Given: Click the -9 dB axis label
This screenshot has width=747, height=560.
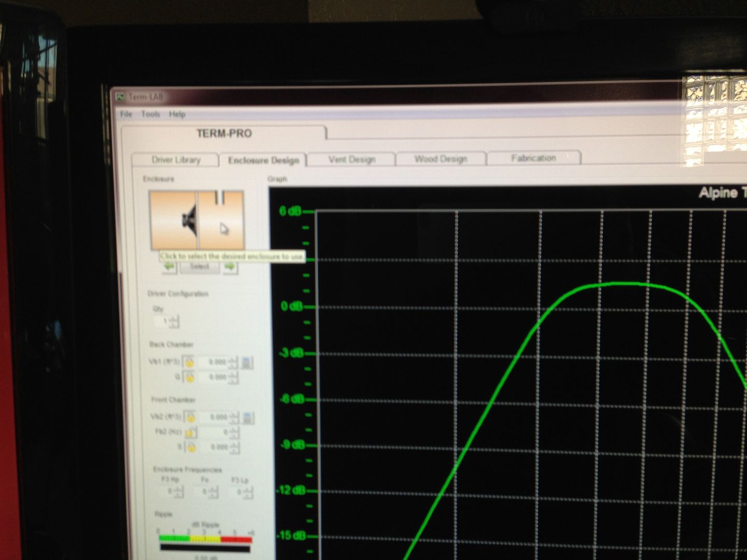Looking at the screenshot, I should pyautogui.click(x=292, y=444).
